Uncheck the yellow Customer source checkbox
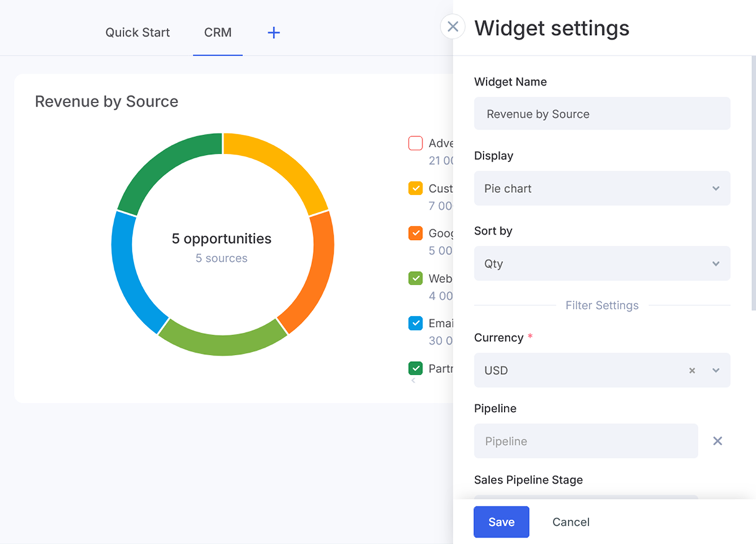Screen dimensions: 756x544 415,189
